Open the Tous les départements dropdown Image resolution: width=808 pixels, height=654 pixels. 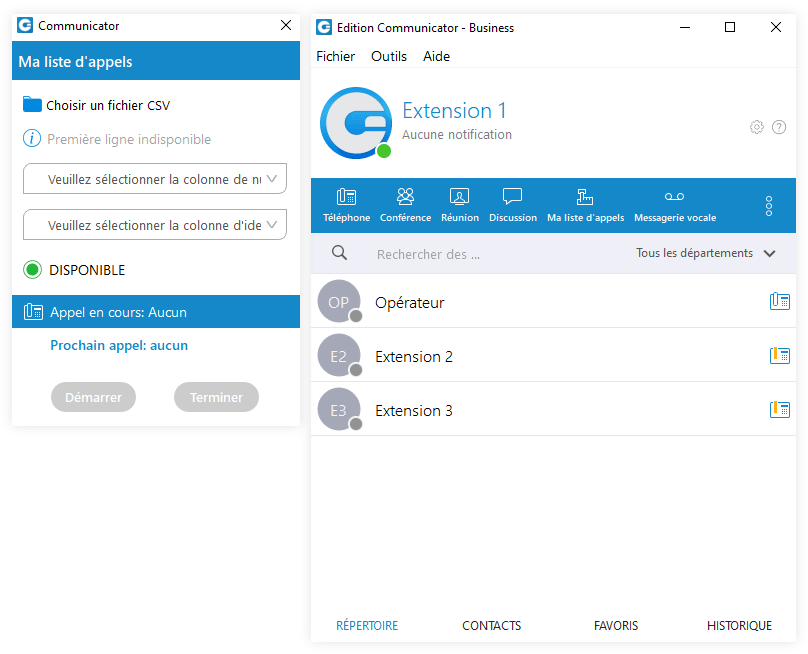[705, 253]
